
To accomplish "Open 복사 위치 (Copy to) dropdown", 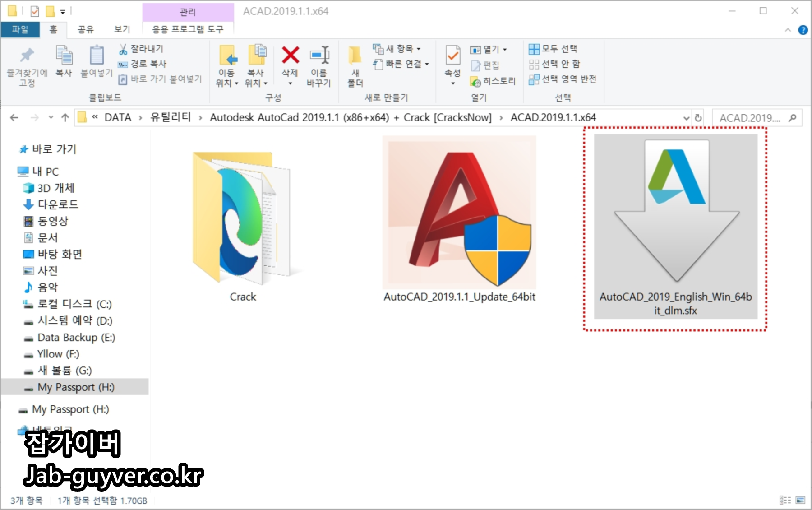I will click(x=256, y=66).
